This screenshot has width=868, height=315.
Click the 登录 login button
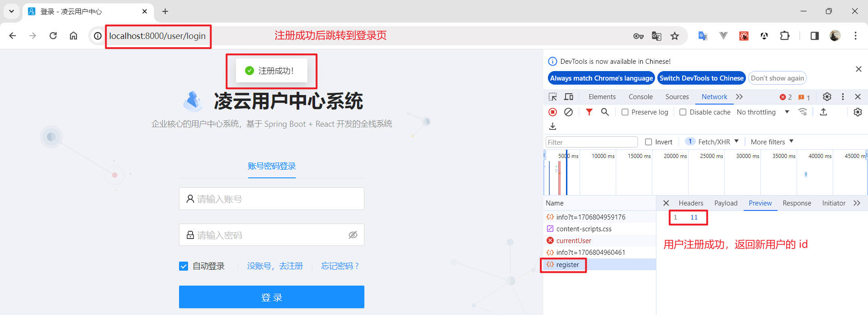(x=271, y=297)
